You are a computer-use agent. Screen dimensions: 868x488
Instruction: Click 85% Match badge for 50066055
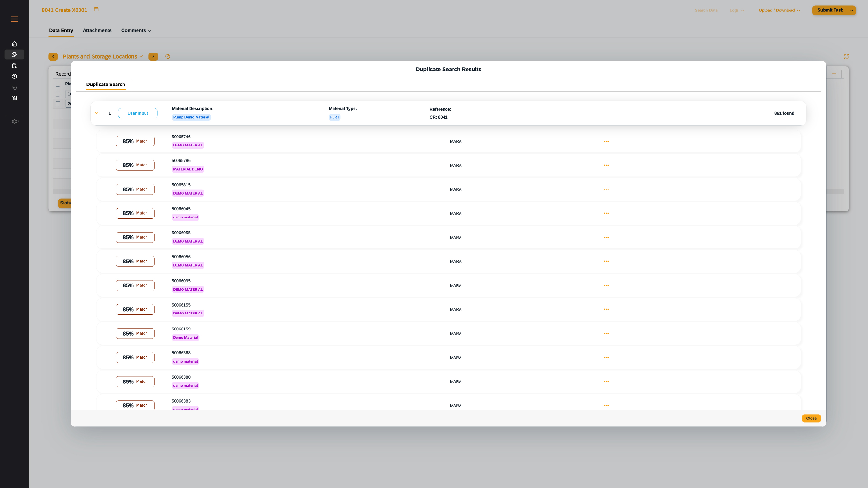point(135,237)
